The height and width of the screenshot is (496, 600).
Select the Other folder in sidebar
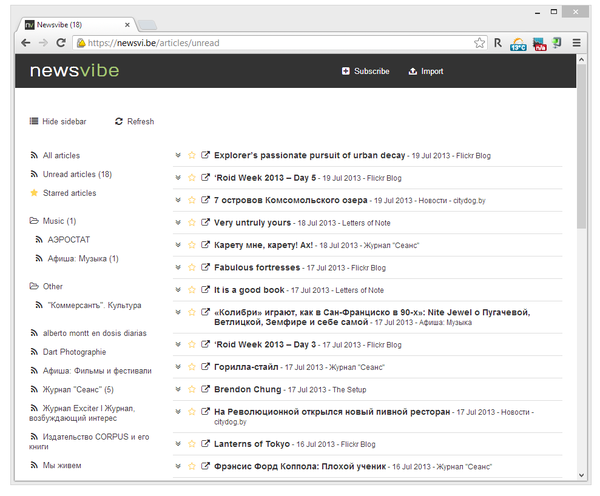coord(46,286)
